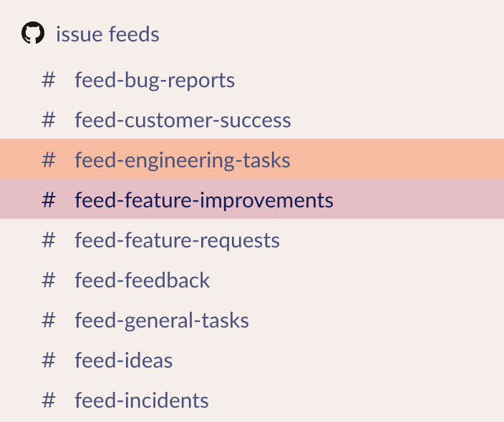Click hash icon beside feed-feedback

point(49,280)
